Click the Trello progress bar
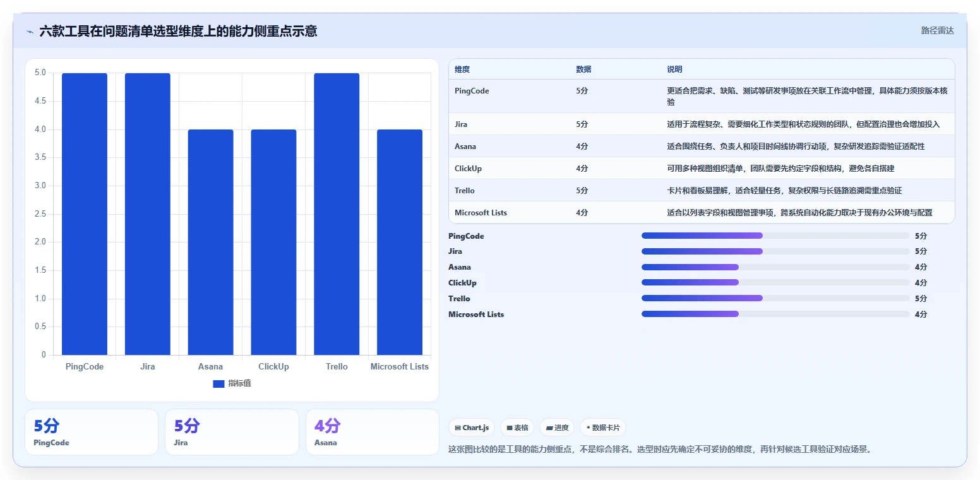This screenshot has height=480, width=980. 775,298
